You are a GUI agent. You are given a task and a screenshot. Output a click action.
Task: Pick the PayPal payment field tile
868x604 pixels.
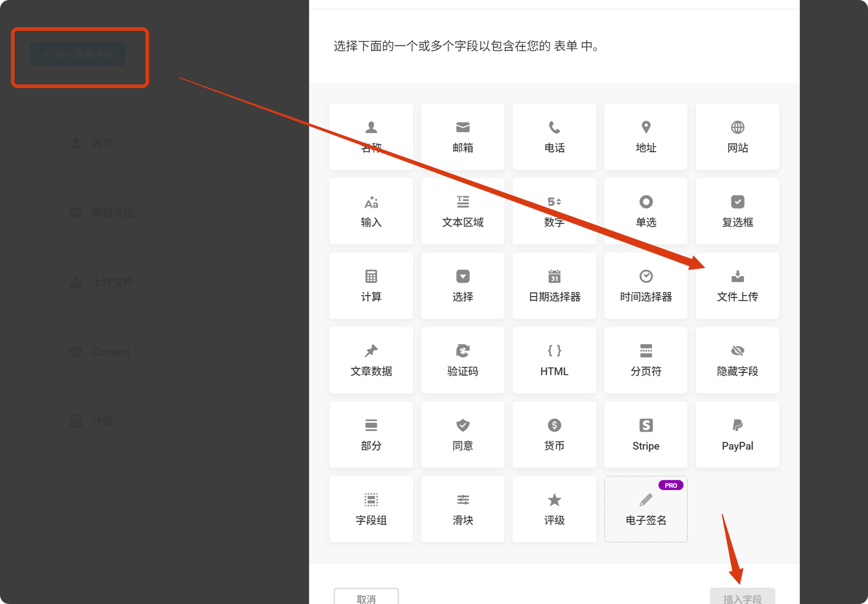tap(737, 435)
